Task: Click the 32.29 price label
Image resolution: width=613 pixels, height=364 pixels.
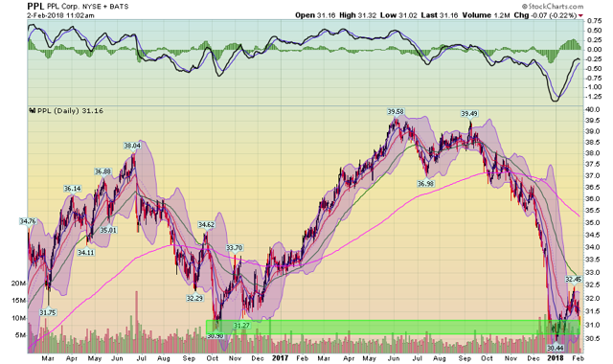Action: [x=194, y=298]
